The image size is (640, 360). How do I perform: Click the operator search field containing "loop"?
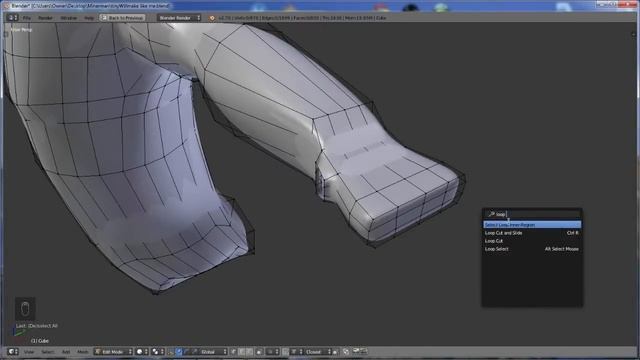click(x=532, y=214)
